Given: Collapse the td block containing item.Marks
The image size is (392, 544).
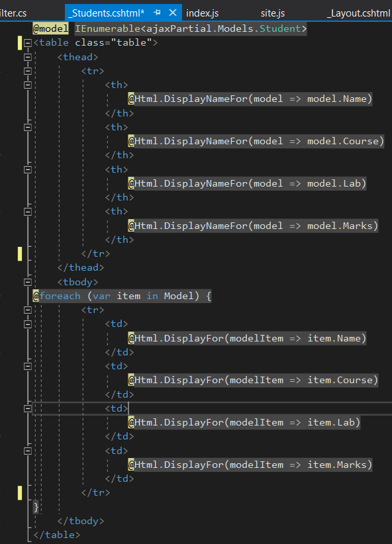Looking at the screenshot, I should (28, 451).
